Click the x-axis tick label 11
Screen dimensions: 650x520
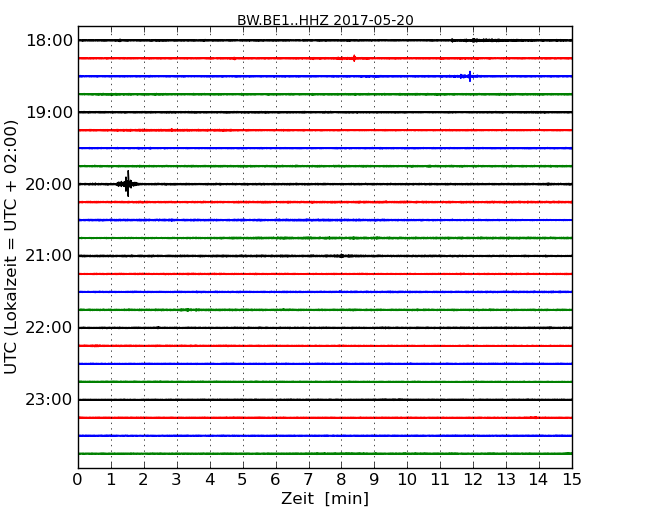click(x=440, y=480)
